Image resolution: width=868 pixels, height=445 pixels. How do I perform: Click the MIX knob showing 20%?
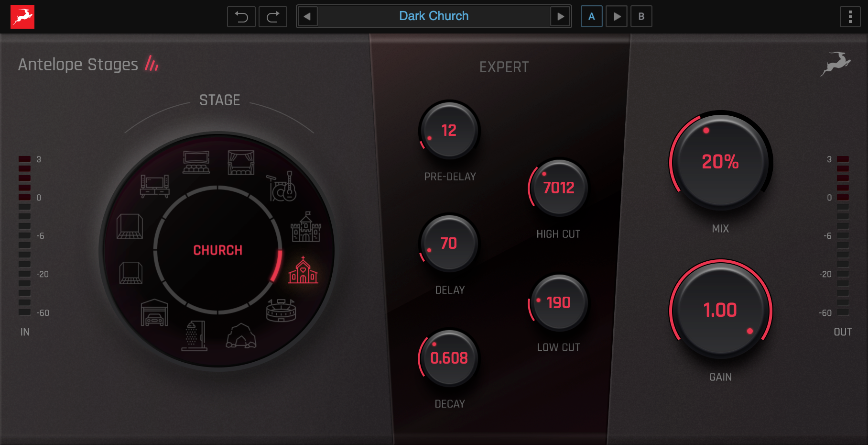720,162
